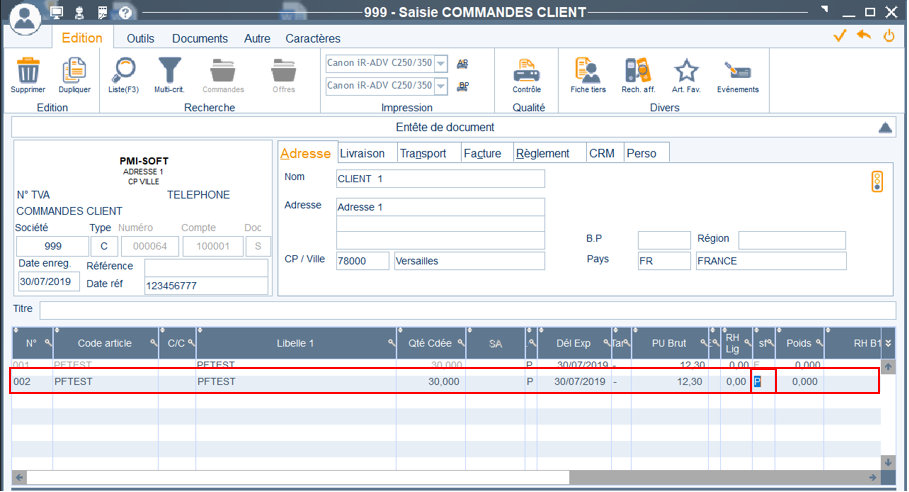Viewport: 909px width, 492px height.
Task: Open the Commandes folder icon
Action: [x=223, y=71]
